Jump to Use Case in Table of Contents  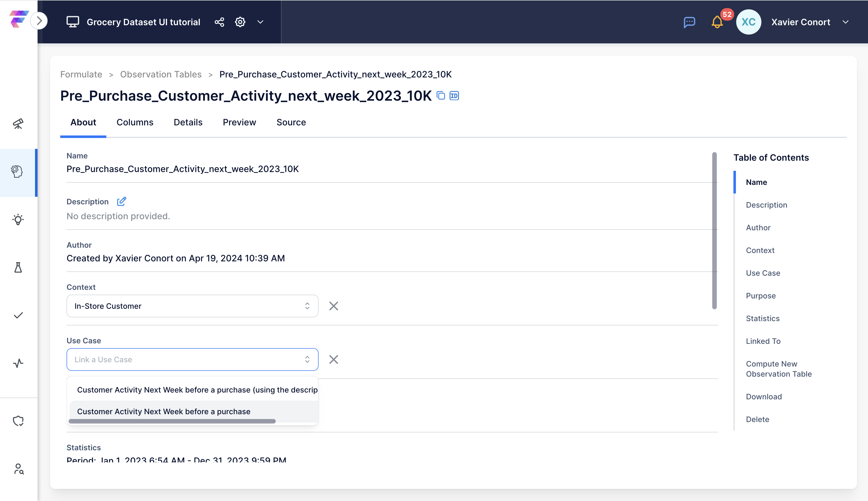[763, 273]
